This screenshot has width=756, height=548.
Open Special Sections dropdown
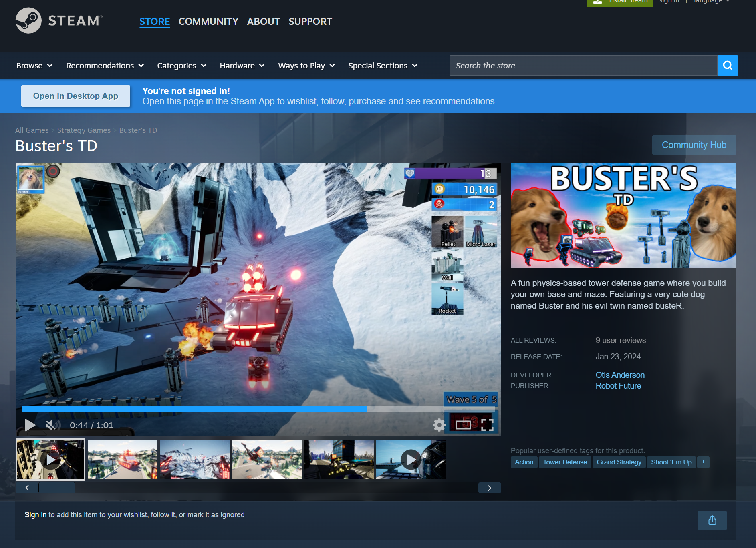pyautogui.click(x=383, y=66)
